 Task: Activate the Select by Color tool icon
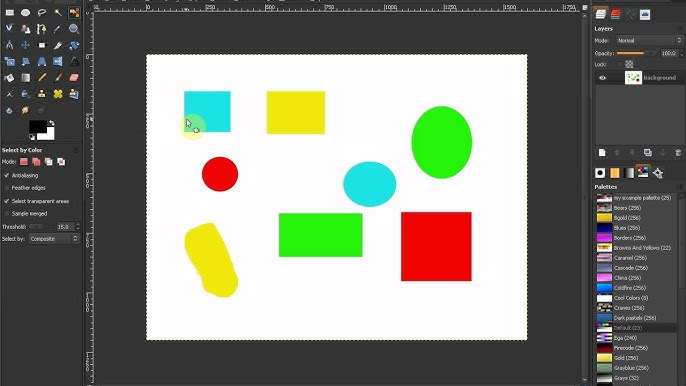point(74,13)
